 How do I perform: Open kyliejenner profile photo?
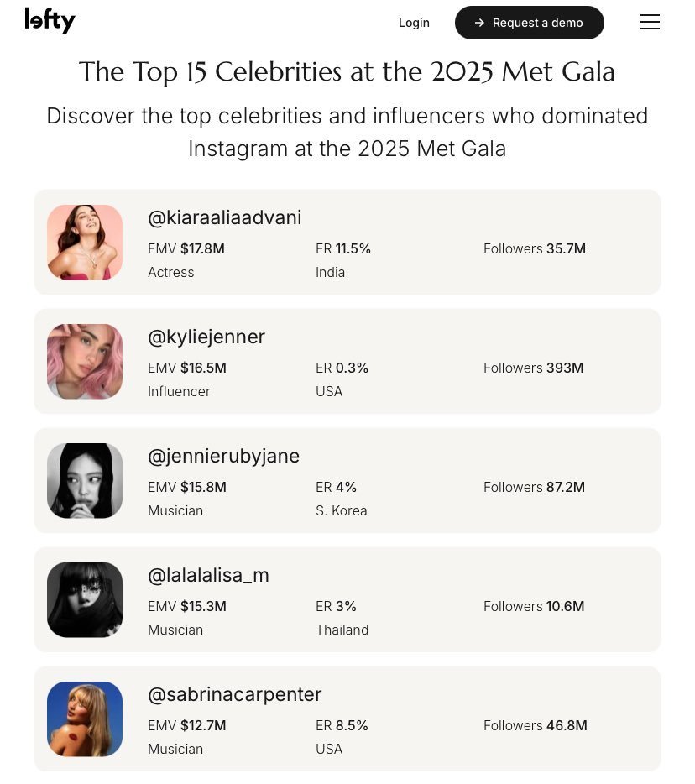[x=85, y=361]
